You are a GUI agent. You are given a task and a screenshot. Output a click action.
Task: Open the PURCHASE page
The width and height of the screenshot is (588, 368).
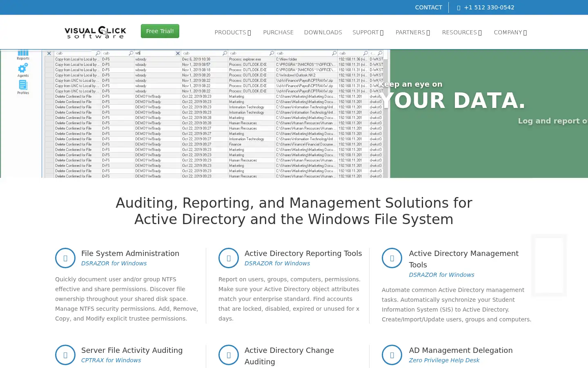278,32
